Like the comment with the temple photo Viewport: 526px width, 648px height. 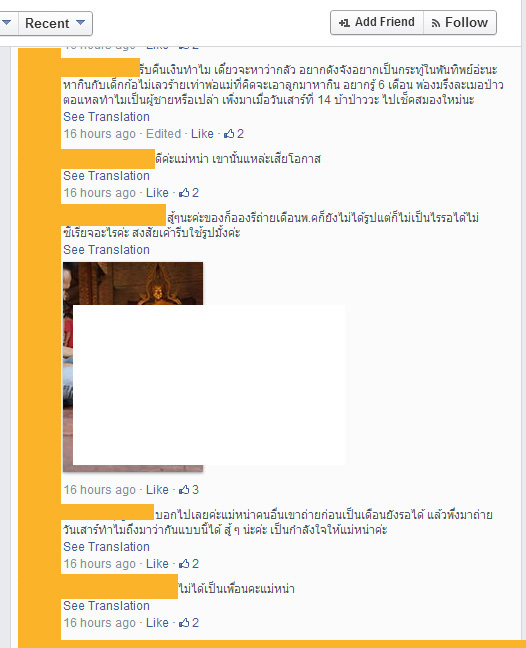157,490
